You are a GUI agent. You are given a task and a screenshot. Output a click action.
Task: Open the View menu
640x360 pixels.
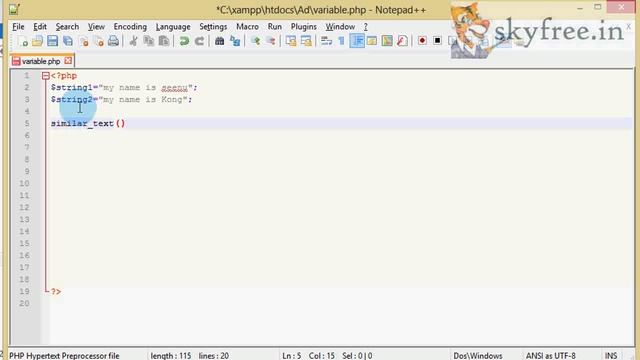click(x=96, y=27)
